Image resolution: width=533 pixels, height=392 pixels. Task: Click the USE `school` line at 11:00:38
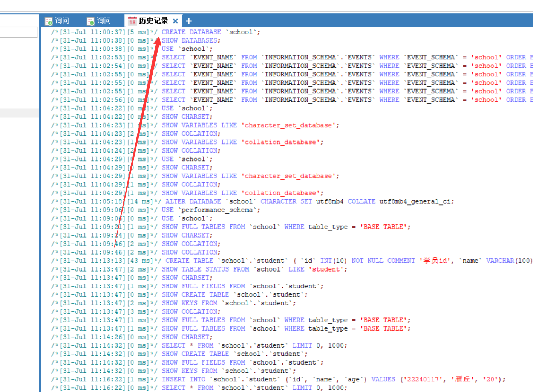pyautogui.click(x=132, y=49)
